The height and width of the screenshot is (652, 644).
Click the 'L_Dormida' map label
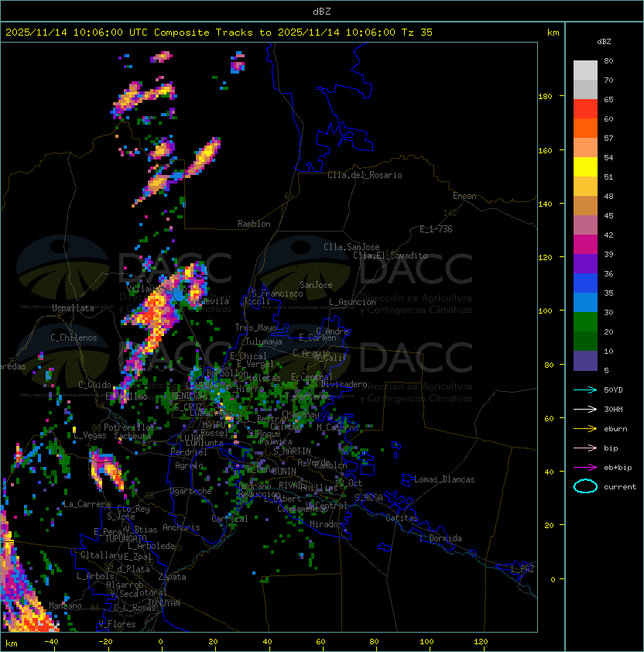tap(440, 538)
